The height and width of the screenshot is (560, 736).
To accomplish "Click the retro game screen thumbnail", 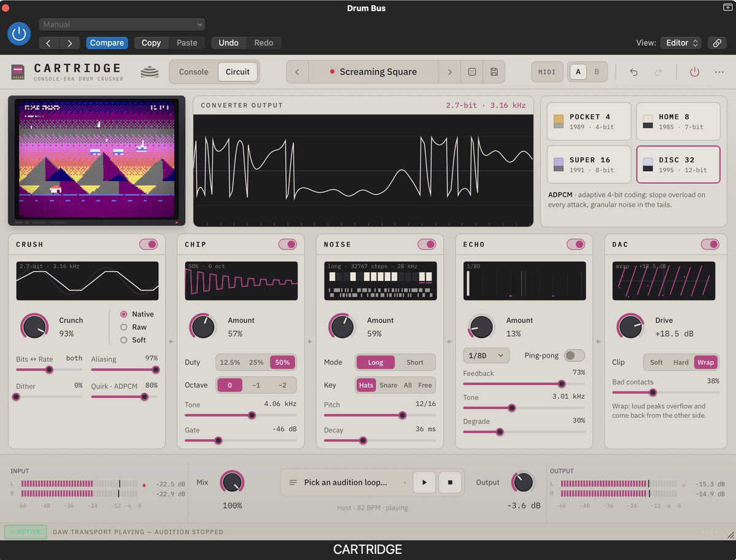I will (97, 161).
